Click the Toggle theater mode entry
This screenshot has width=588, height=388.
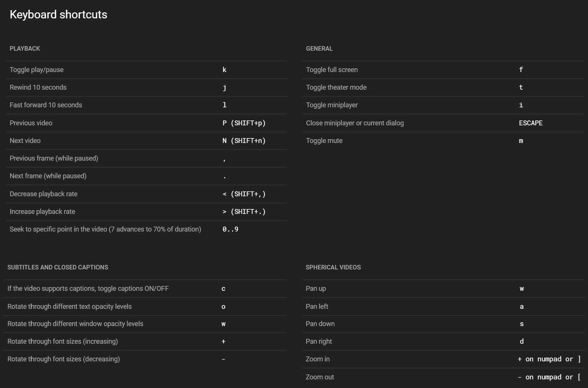coord(336,87)
